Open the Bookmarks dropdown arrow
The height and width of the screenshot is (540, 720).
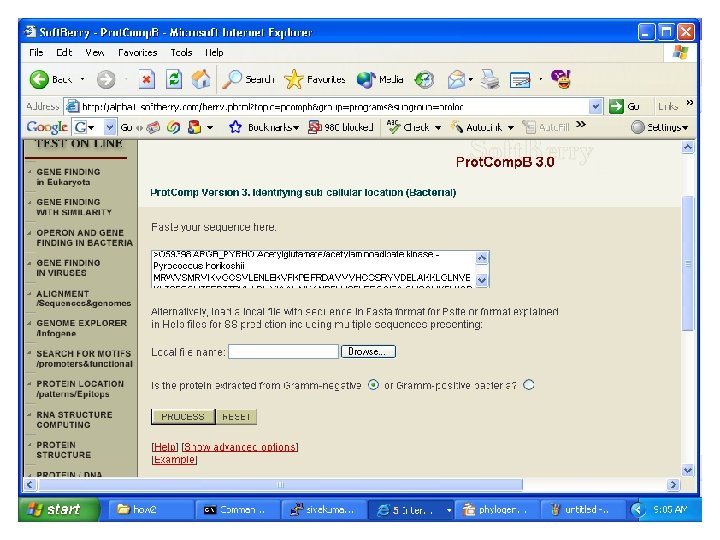296,128
